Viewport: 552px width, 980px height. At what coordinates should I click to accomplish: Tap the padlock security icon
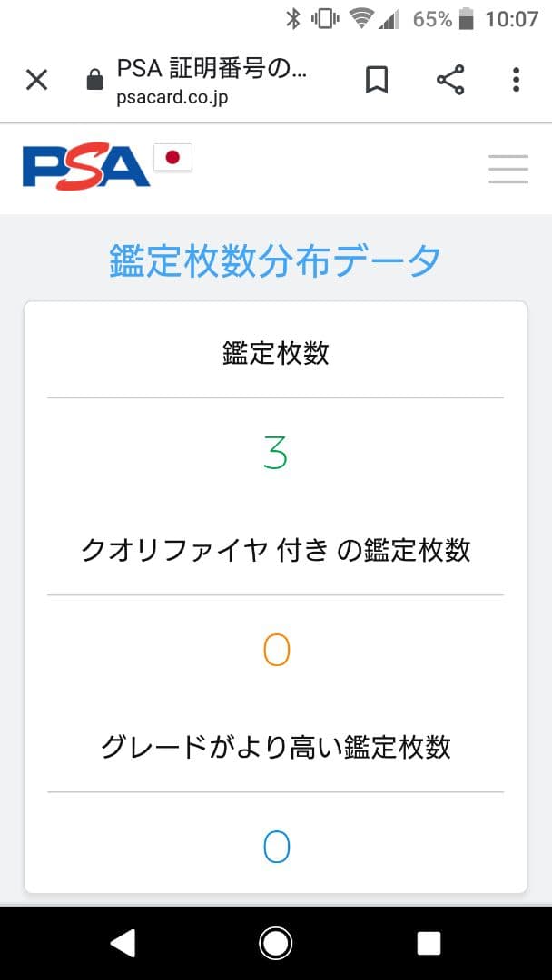coord(93,80)
